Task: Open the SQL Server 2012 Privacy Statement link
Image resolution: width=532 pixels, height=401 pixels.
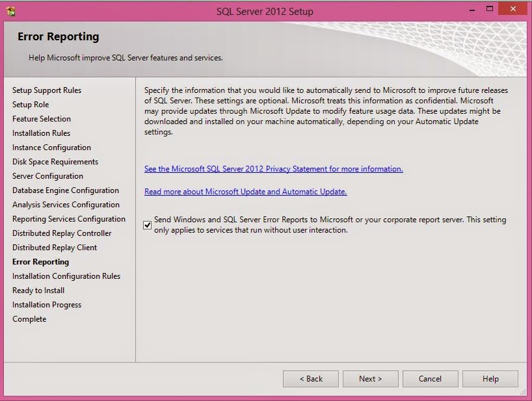Action: click(273, 169)
